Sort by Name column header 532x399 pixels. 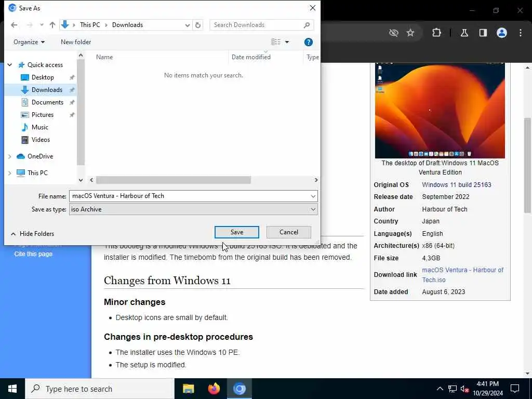click(104, 57)
